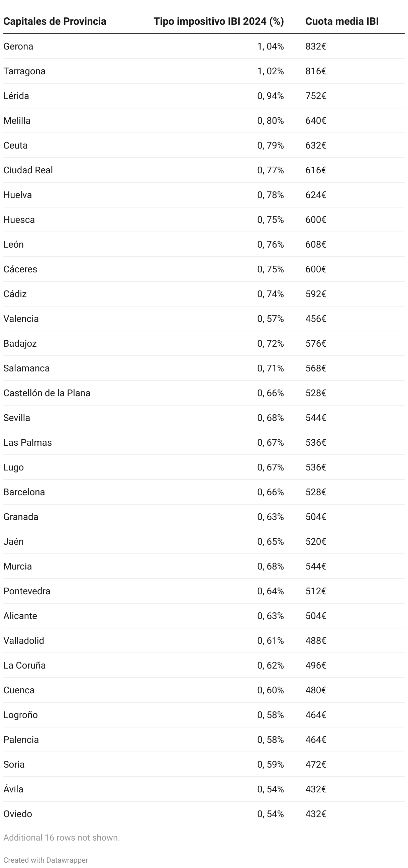Click the Las Palmas row label
This screenshot has width=408, height=868.
(x=28, y=442)
